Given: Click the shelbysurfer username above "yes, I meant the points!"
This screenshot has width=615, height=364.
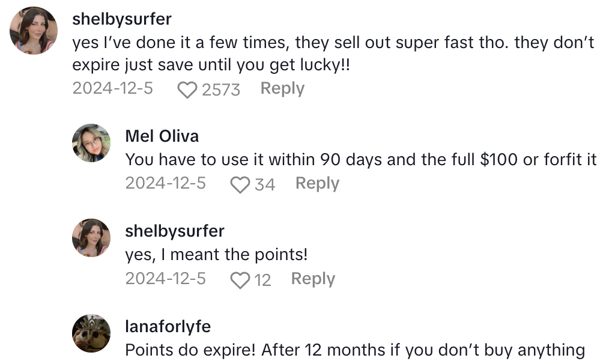Looking at the screenshot, I should (x=175, y=231).
